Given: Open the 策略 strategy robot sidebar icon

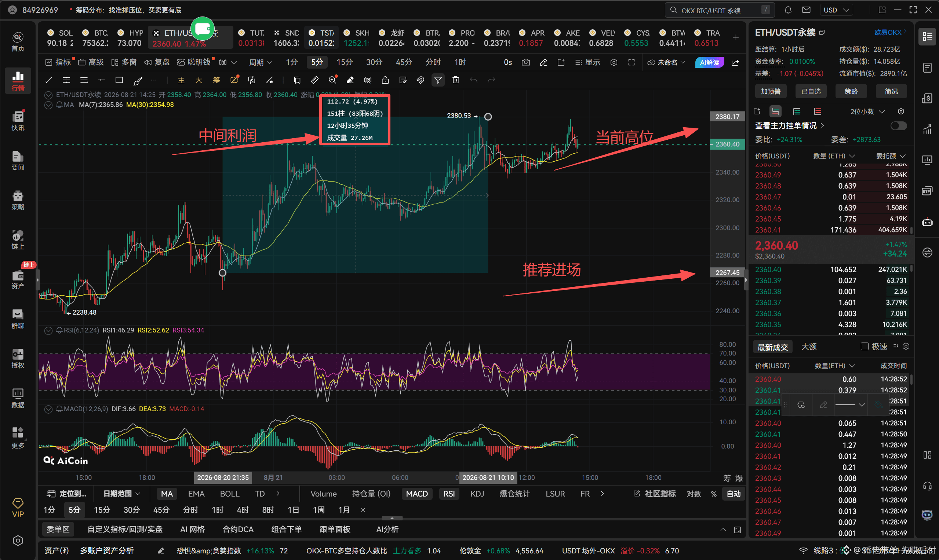Looking at the screenshot, I should pyautogui.click(x=18, y=200).
